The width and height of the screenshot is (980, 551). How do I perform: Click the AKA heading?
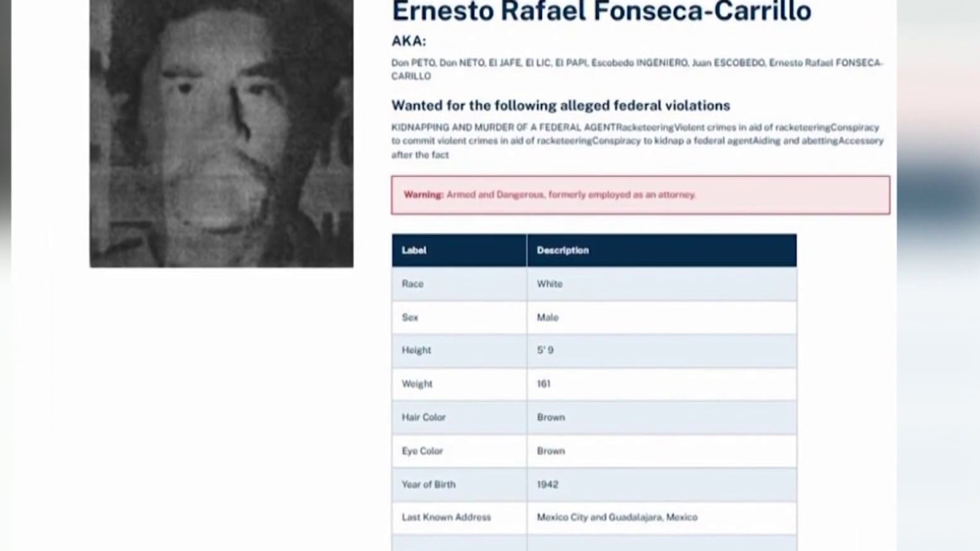pos(408,41)
